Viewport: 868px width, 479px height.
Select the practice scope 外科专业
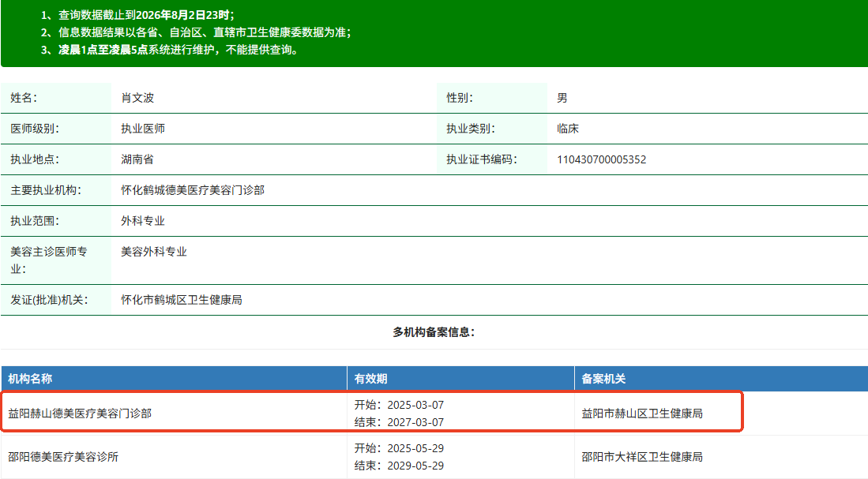tap(143, 221)
